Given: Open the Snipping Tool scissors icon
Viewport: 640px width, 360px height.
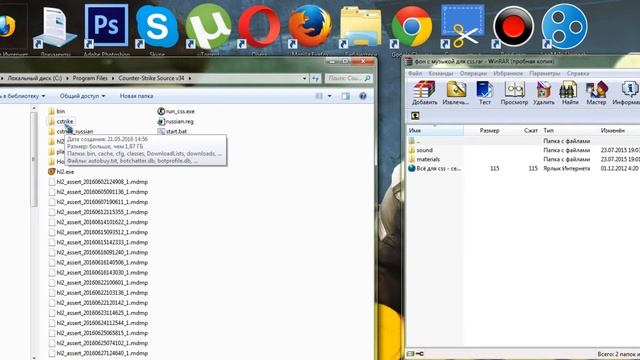Looking at the screenshot, I should coord(462,27).
